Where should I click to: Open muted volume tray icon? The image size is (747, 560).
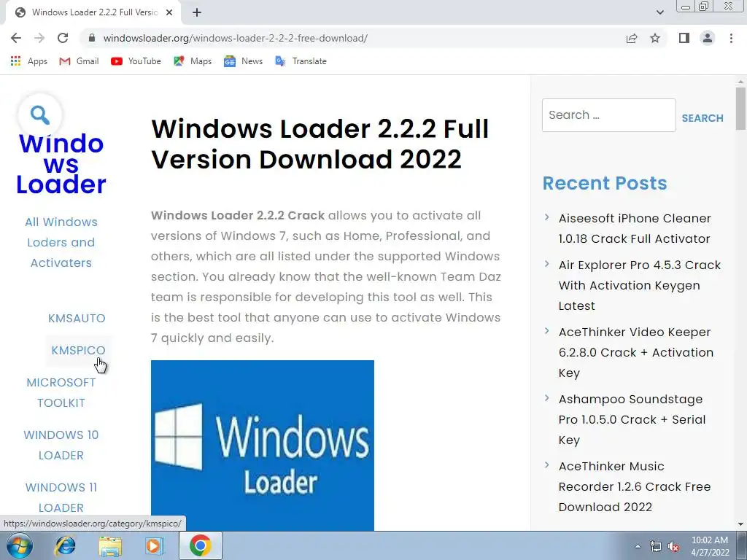tap(673, 546)
